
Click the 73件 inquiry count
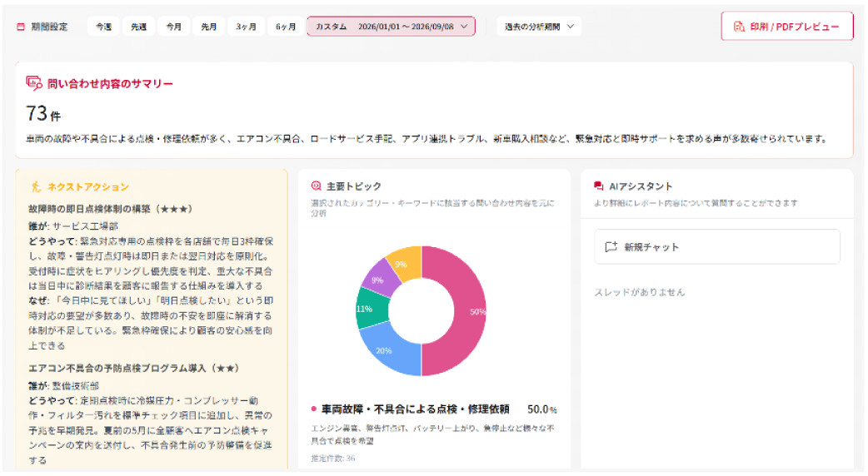tap(43, 114)
